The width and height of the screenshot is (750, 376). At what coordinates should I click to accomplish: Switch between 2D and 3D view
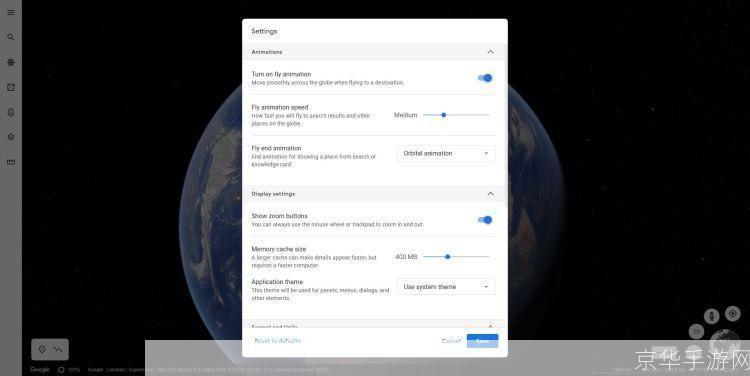click(x=696, y=331)
